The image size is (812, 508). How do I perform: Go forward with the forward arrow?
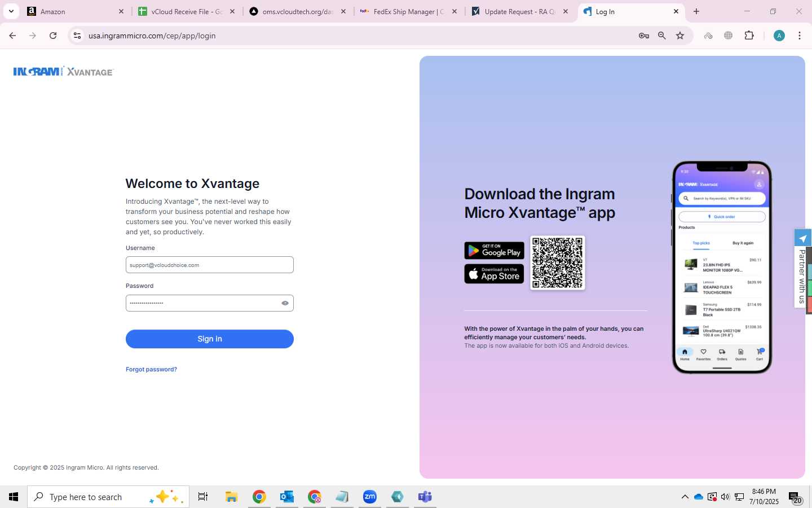click(33, 36)
